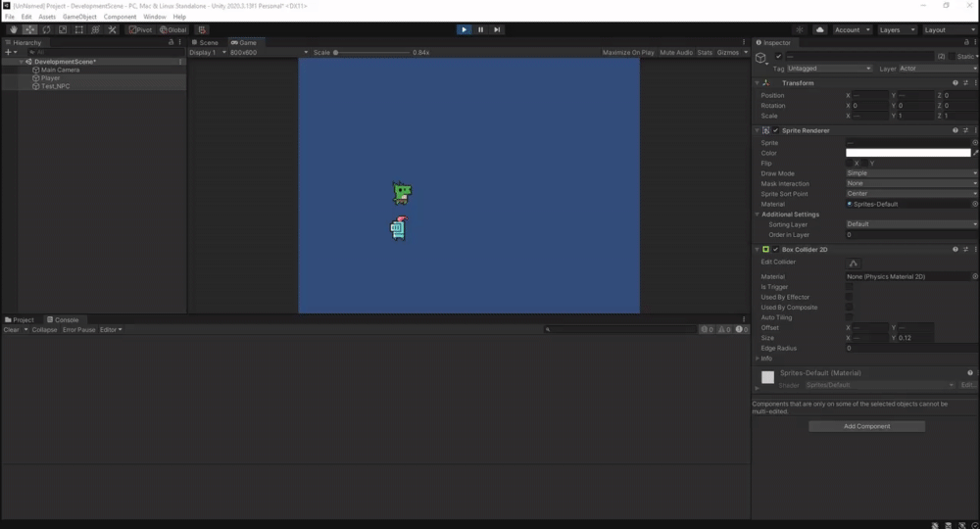Toggle Mute Audio in game view

point(676,53)
